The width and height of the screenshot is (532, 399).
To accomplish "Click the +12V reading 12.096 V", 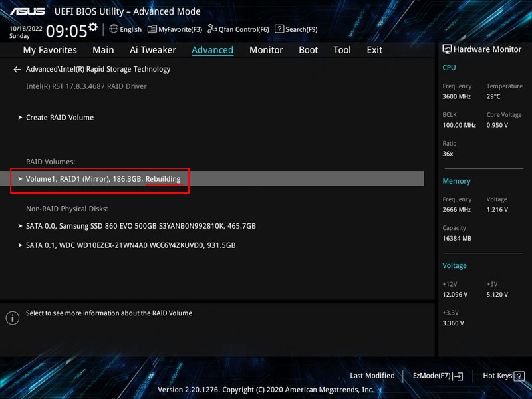I will [x=455, y=295].
